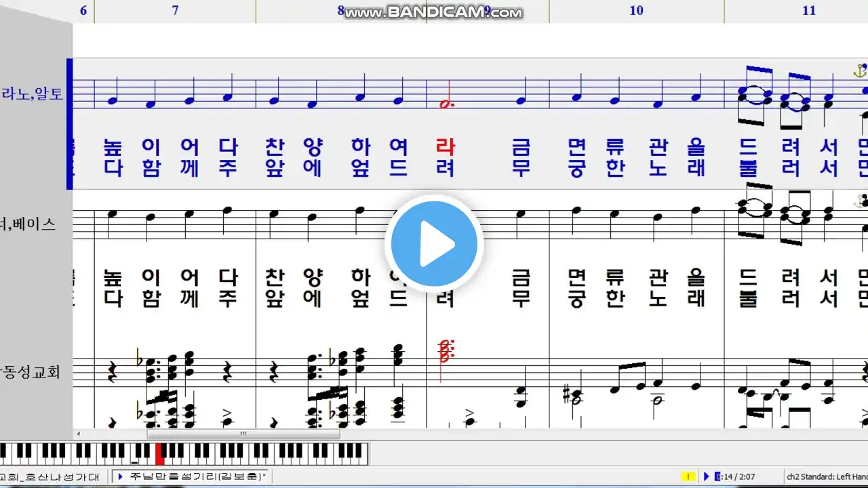Click the blue lyric 금 in soprano lyrics
This screenshot has width=868, height=488.
point(520,146)
